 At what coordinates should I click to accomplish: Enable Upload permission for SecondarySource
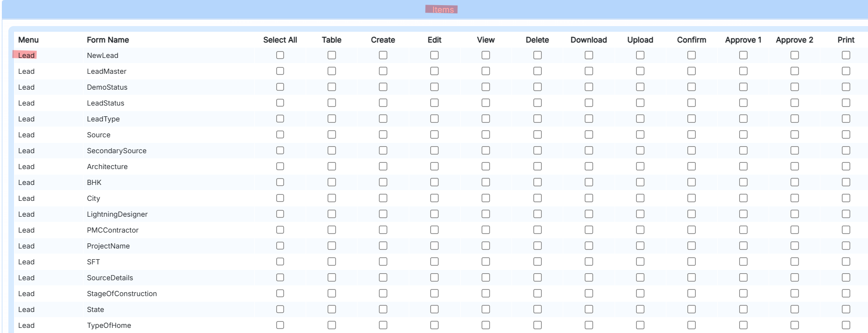640,150
